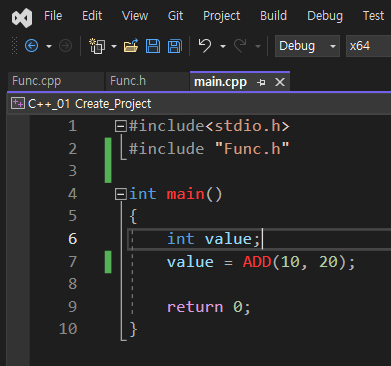
Task: Click the number 20 argument
Action: coord(328,262)
